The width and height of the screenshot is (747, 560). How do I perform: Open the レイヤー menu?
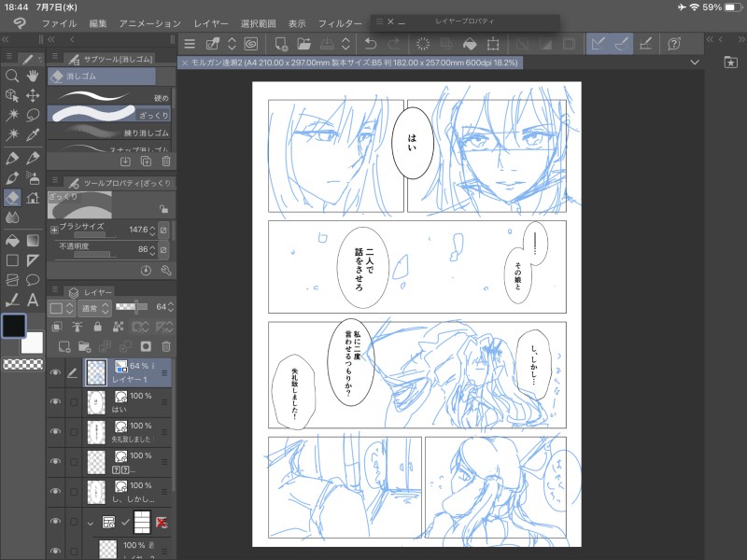click(x=211, y=23)
